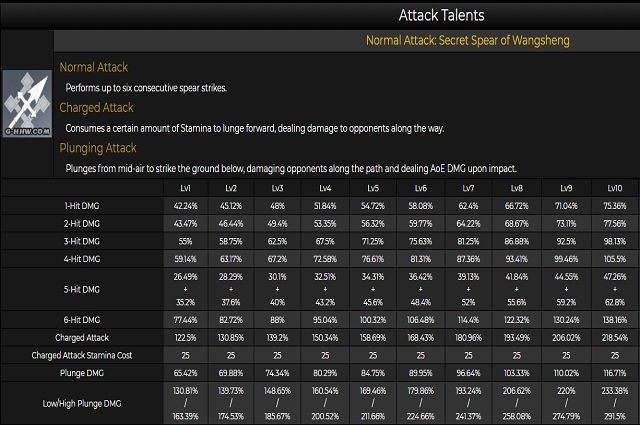Select the Lv7 column header
Viewport: 640px width, 425px height.
click(x=468, y=188)
